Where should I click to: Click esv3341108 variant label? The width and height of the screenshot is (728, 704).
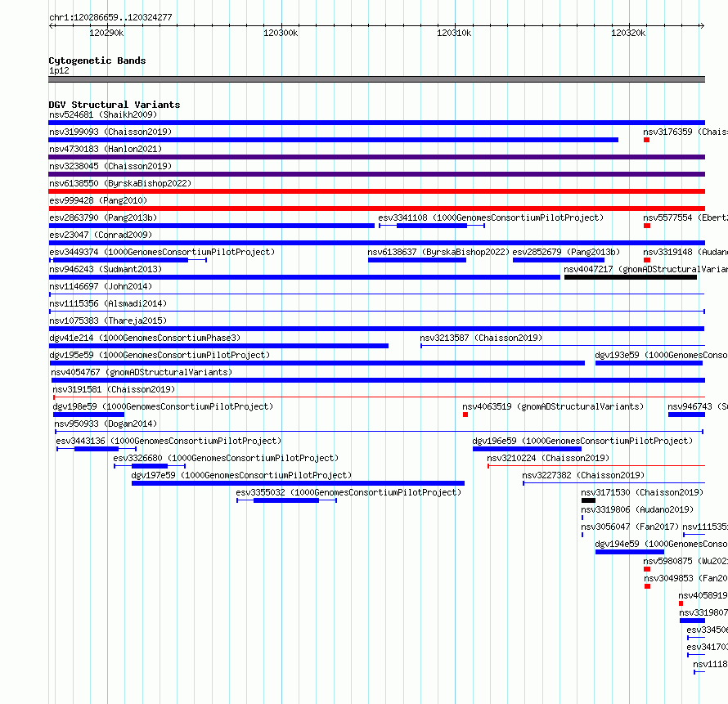[491, 217]
